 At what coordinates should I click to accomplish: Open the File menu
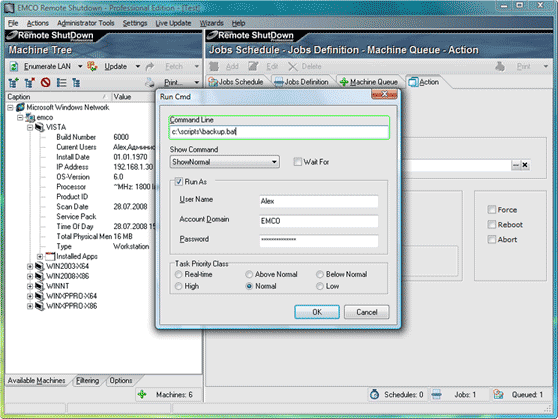(x=13, y=23)
